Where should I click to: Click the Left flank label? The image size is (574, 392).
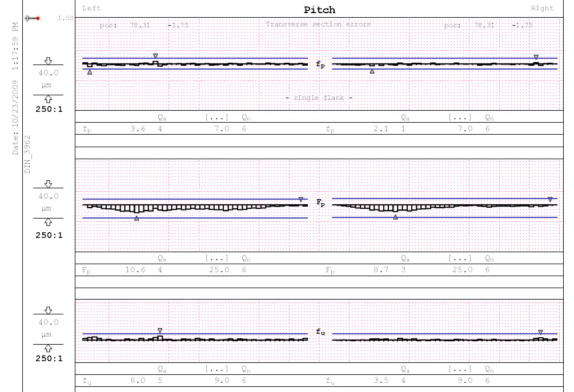pyautogui.click(x=91, y=8)
